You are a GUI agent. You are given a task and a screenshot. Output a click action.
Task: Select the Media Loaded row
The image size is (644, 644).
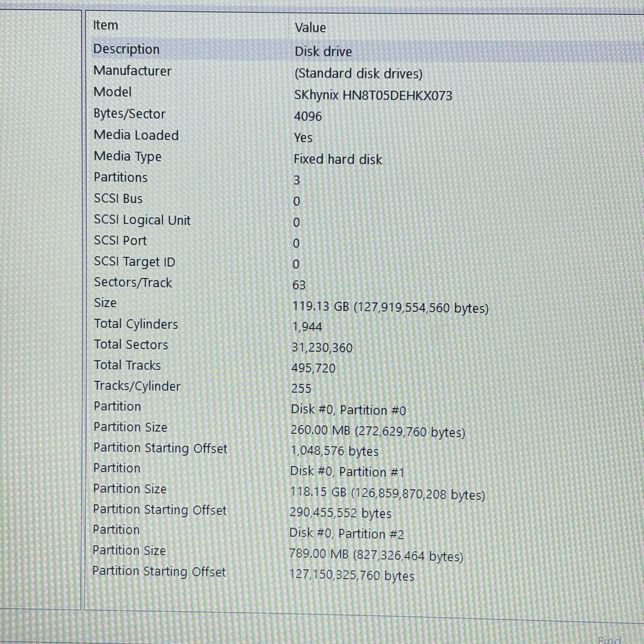click(367, 136)
